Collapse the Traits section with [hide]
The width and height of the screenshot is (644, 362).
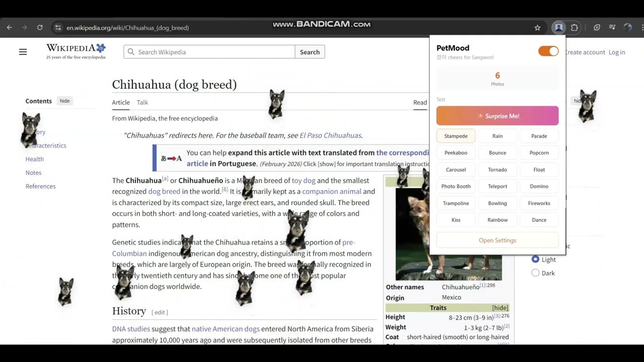pyautogui.click(x=500, y=308)
